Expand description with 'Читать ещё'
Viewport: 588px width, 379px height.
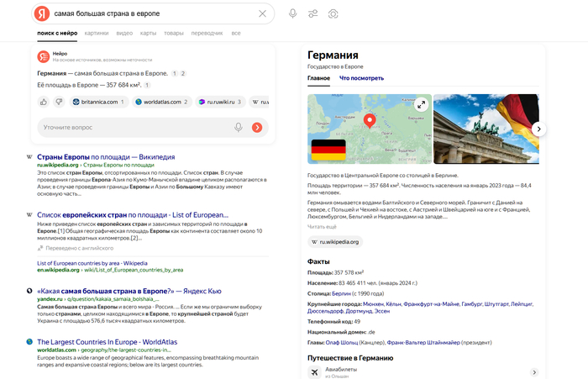click(322, 227)
